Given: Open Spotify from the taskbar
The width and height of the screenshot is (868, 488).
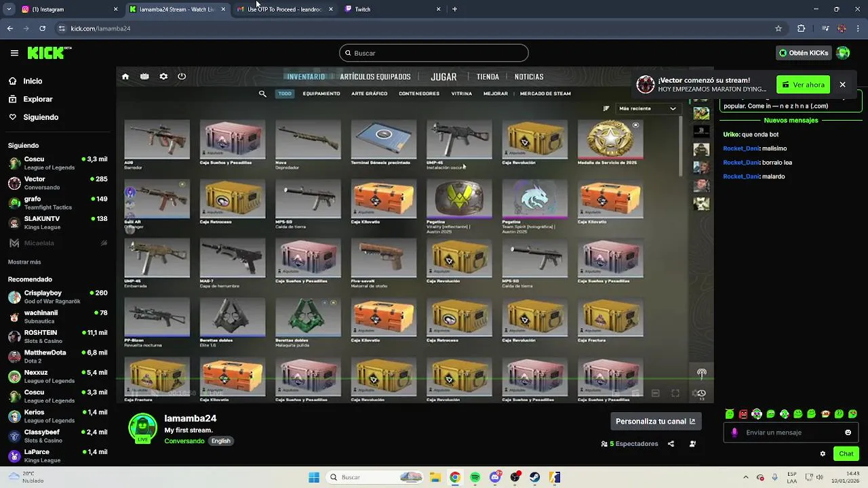Looking at the screenshot, I should tap(475, 477).
